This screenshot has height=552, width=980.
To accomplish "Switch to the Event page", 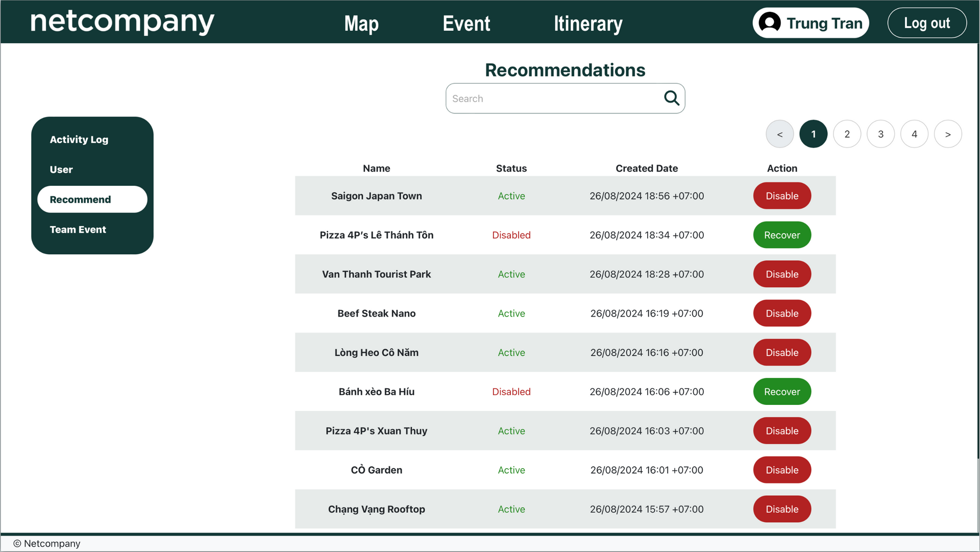I will [466, 23].
